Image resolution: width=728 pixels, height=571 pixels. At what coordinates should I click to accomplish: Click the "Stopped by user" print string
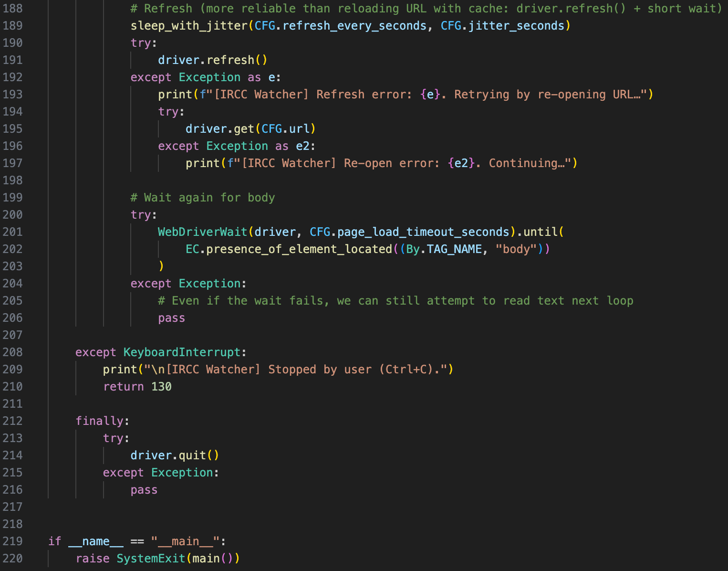pyautogui.click(x=320, y=370)
